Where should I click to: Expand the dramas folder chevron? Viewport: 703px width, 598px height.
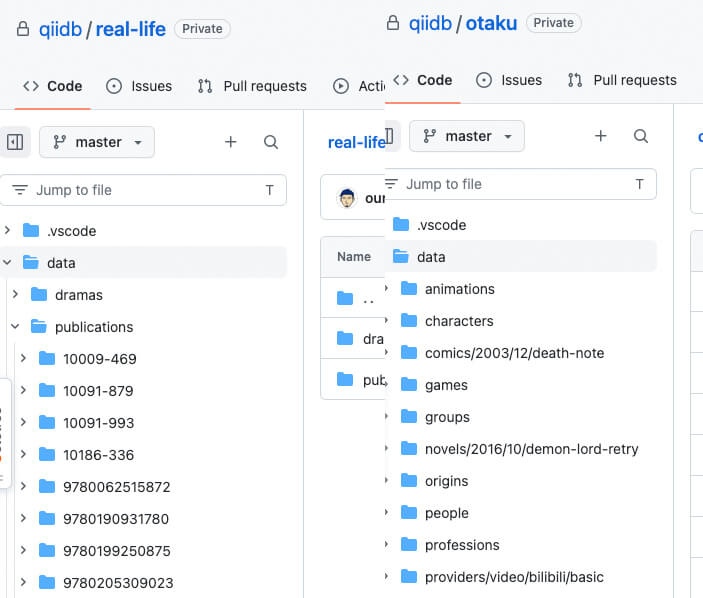click(x=15, y=294)
